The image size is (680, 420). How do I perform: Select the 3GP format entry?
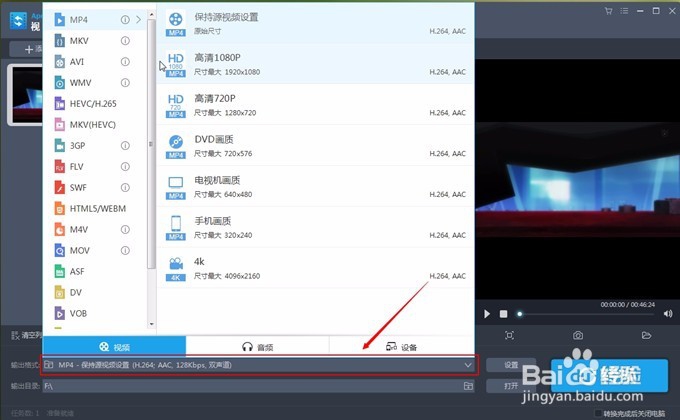(95, 145)
